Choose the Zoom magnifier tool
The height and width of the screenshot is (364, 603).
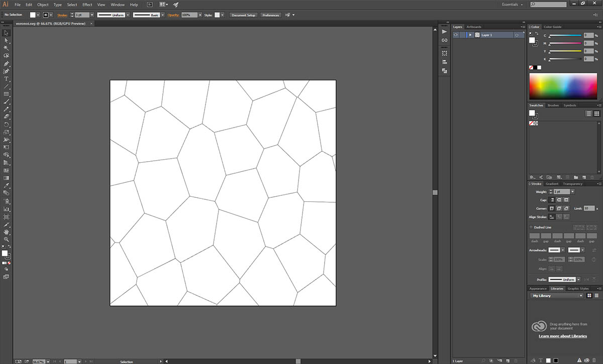coord(7,239)
